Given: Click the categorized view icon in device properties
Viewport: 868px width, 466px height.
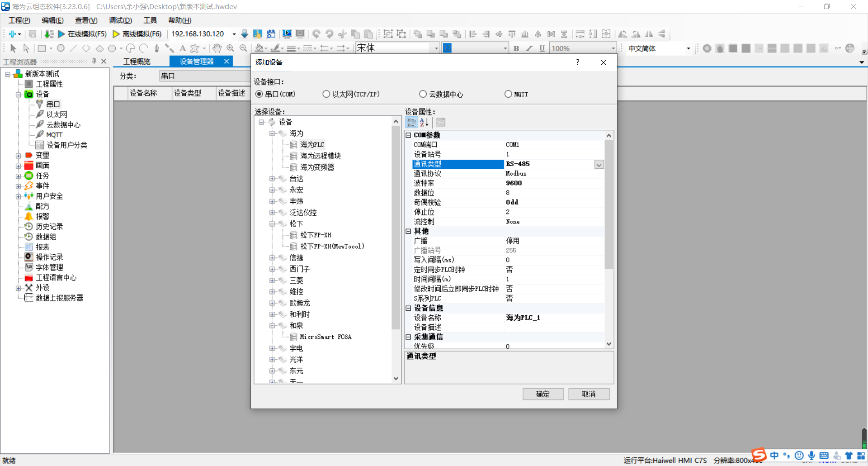Looking at the screenshot, I should 411,122.
